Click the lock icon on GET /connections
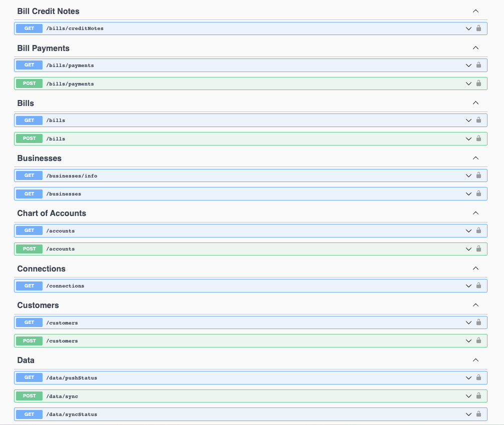The width and height of the screenshot is (504, 425). point(478,285)
